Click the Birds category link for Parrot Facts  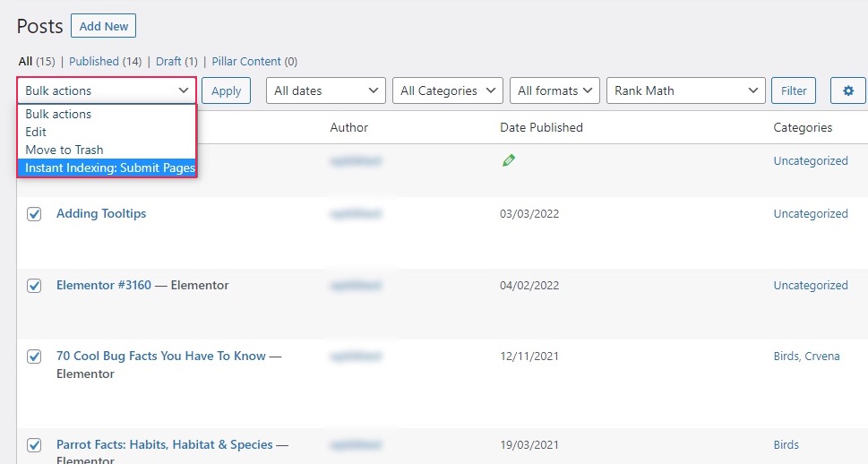point(786,444)
